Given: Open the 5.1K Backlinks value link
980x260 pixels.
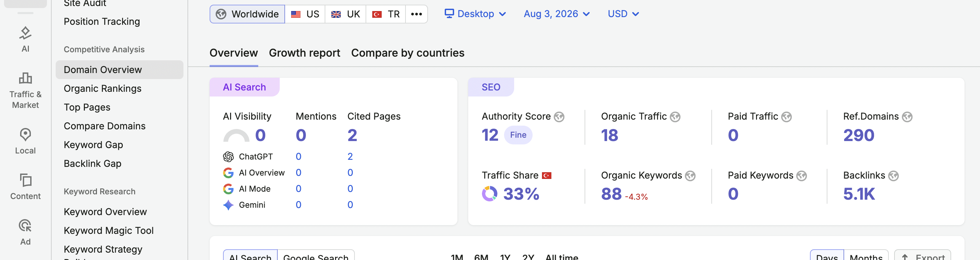Looking at the screenshot, I should click(x=859, y=194).
